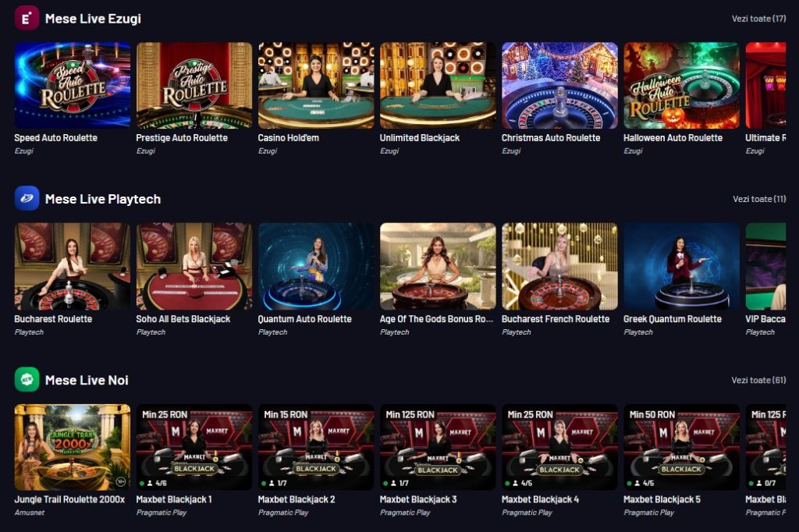This screenshot has width=799, height=532.
Task: Click the Maxbet Blackjack 5 title text
Action: tap(662, 499)
